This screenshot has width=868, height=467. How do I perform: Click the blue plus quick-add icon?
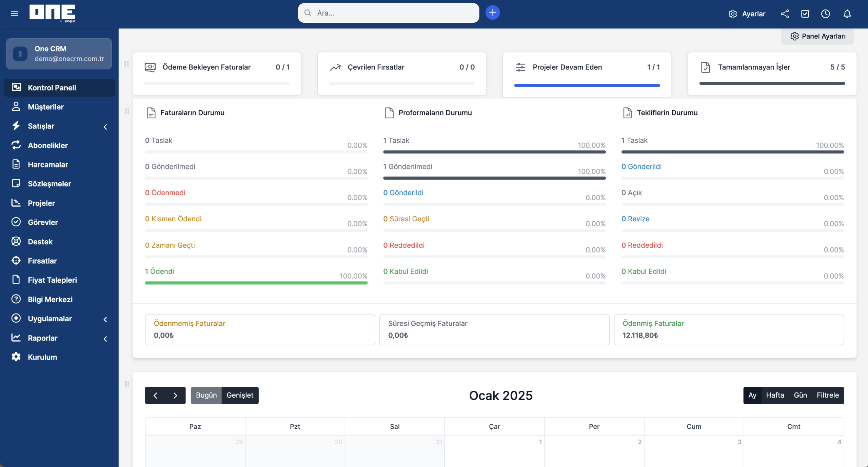tap(492, 13)
